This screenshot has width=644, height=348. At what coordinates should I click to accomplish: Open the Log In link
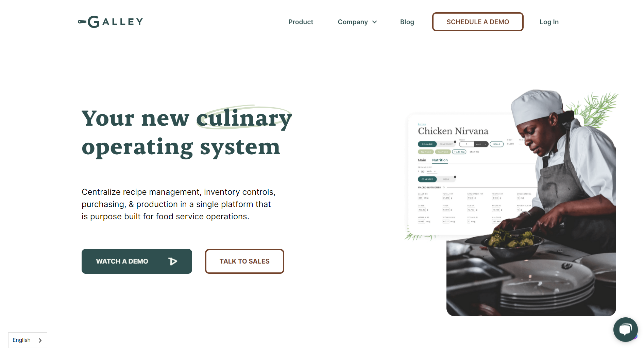[x=549, y=22]
